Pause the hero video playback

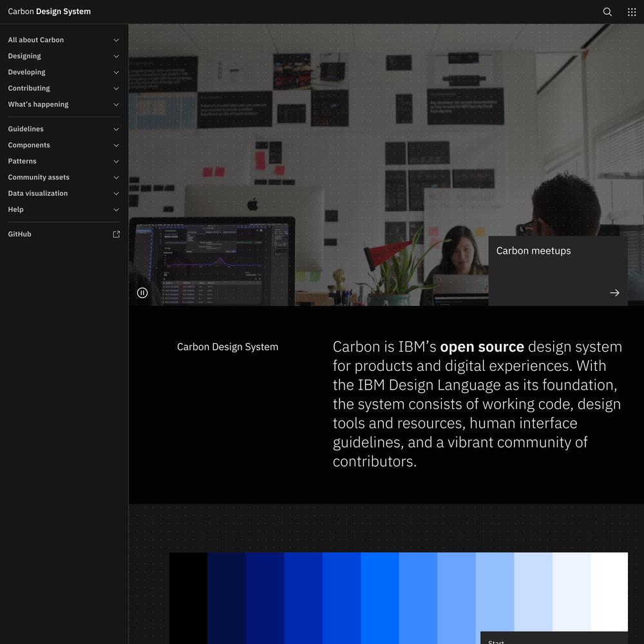[x=142, y=293]
